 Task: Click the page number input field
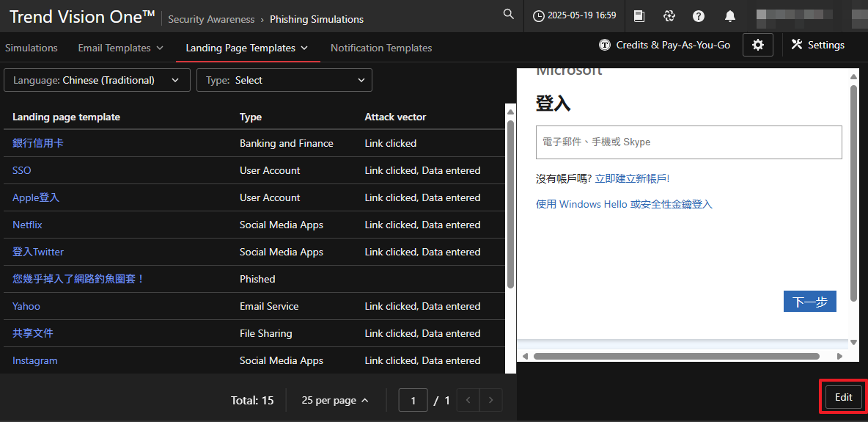413,400
